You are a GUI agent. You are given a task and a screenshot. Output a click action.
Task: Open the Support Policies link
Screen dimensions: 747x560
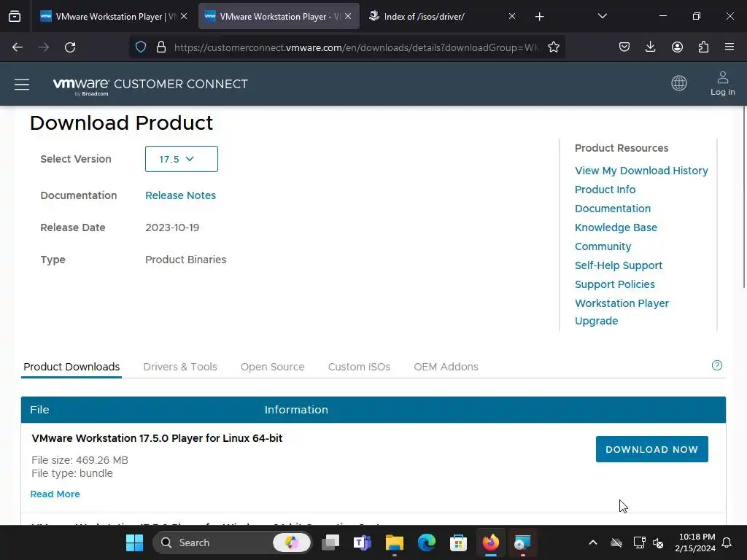(614, 284)
